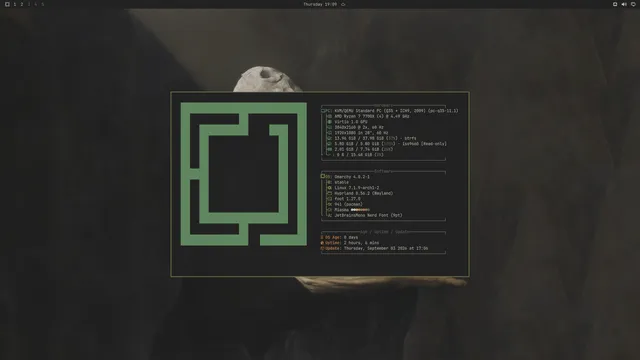This screenshot has height=360, width=640.
Task: Click the window manager icon beside Hyprland
Action: (329, 193)
